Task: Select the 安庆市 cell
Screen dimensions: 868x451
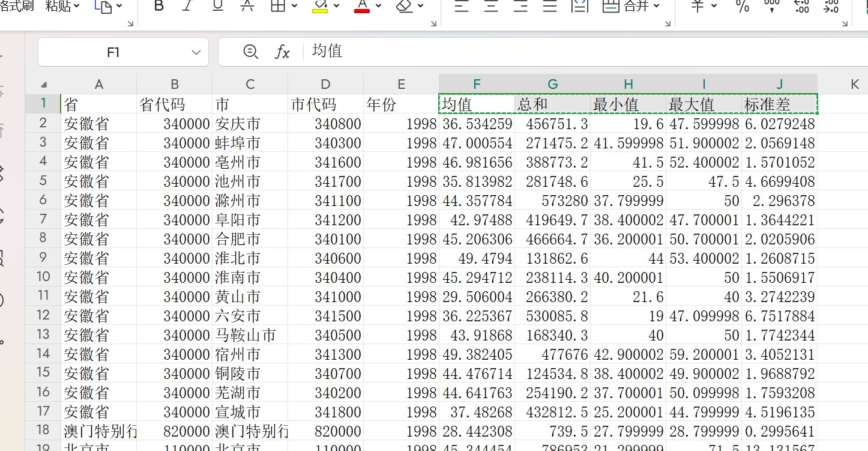Action: 250,123
